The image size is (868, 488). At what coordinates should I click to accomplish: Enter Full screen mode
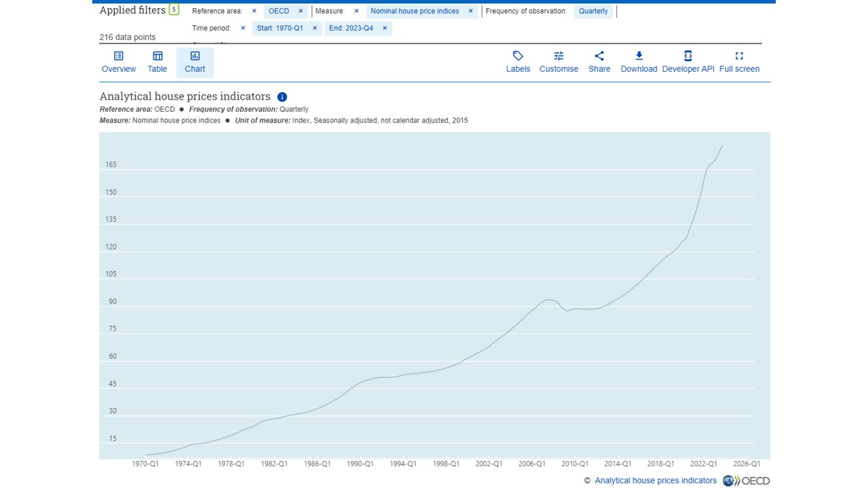739,62
